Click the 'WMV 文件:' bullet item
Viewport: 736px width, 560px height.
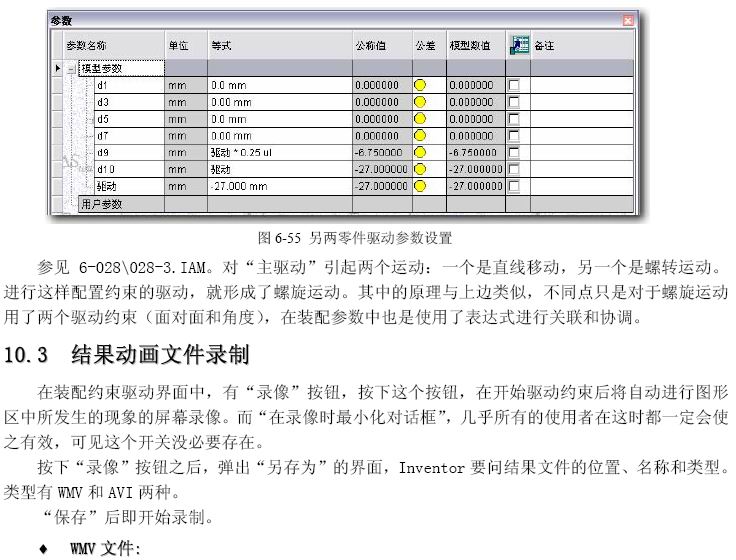[105, 548]
